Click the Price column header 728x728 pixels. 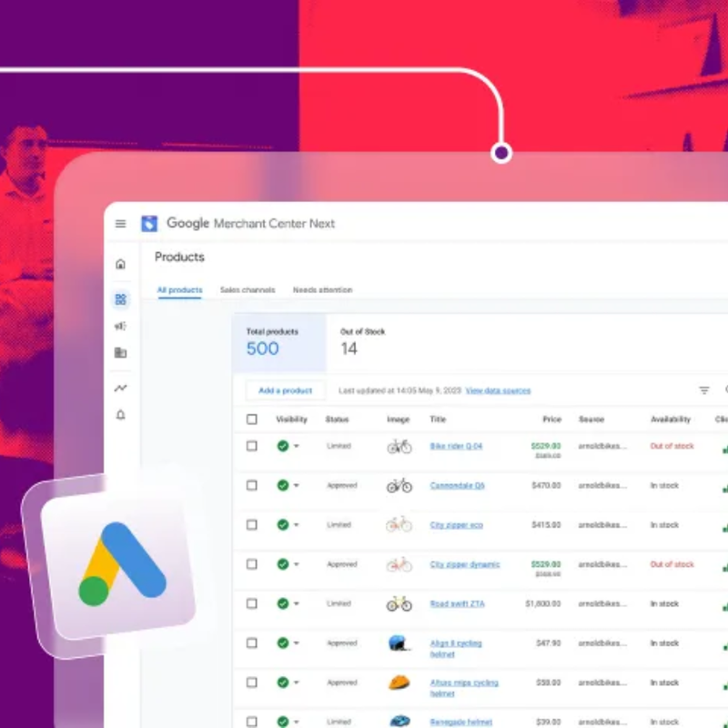pos(552,420)
